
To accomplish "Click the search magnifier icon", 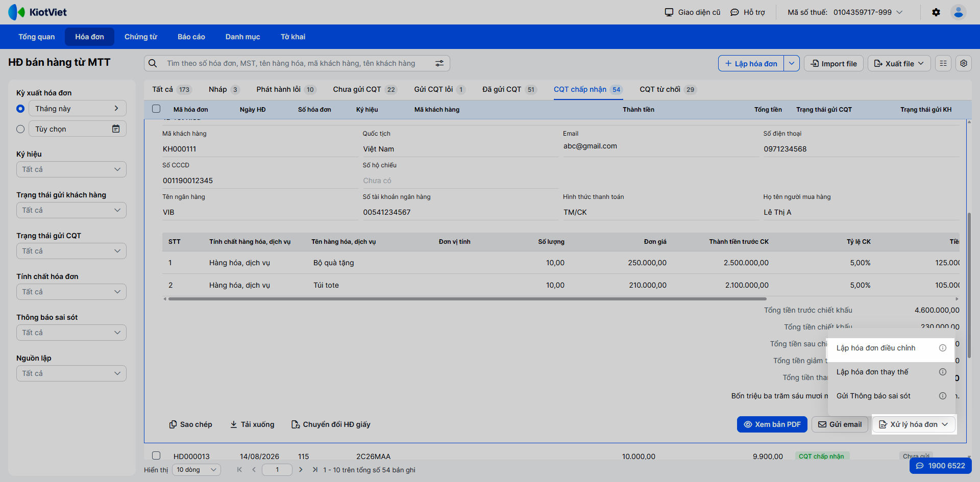I will (x=153, y=63).
